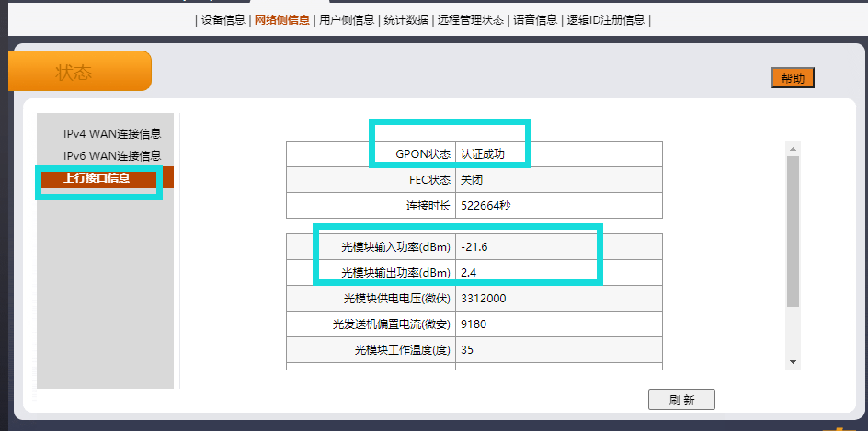The height and width of the screenshot is (431, 868).
Task: Click the 光模块输出功率(dBm) label
Action: (x=395, y=272)
